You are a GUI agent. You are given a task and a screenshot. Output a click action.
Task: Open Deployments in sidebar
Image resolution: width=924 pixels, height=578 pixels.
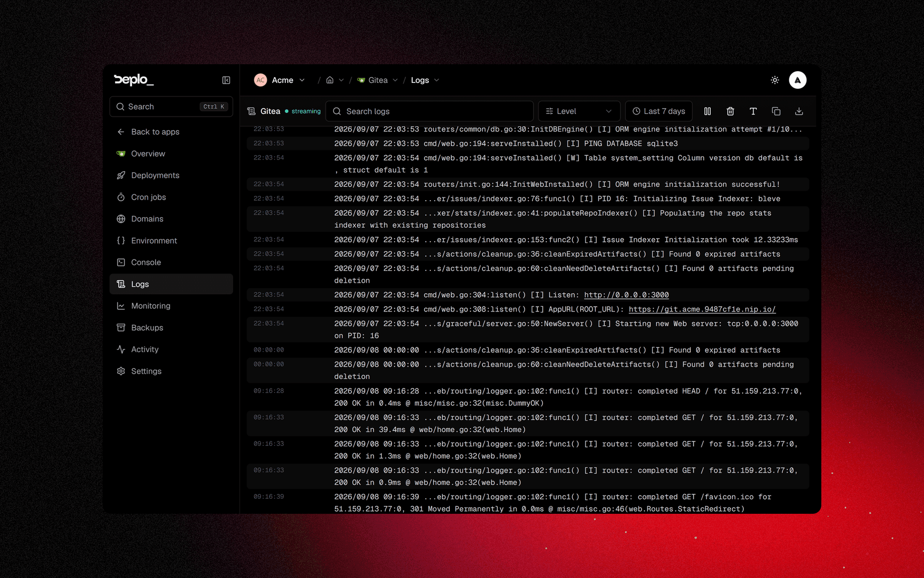tap(171, 175)
